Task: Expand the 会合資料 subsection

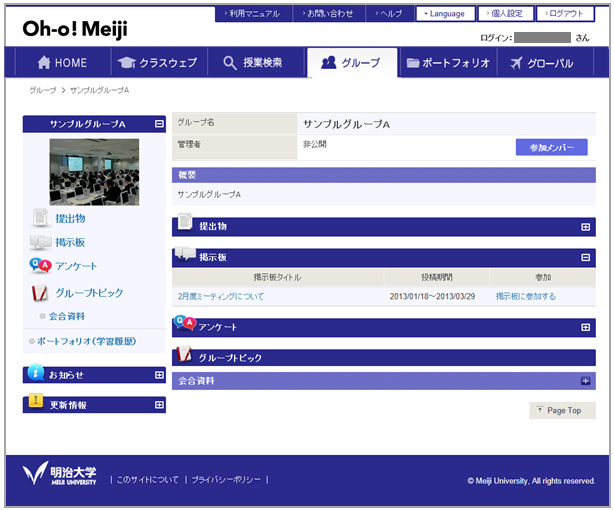Action: tap(585, 381)
